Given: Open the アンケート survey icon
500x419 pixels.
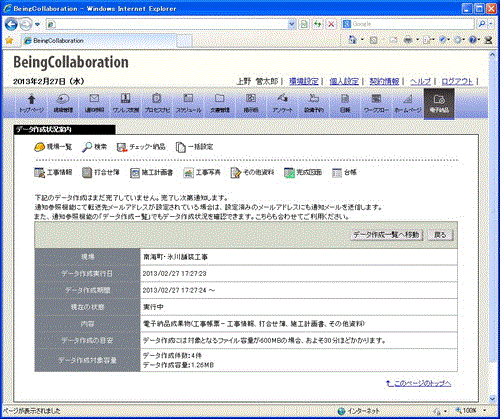Looking at the screenshot, I should [282, 103].
